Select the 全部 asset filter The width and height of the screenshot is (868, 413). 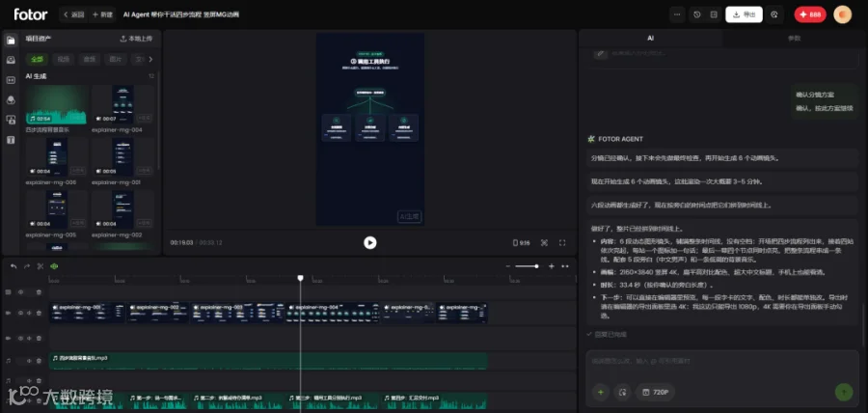38,59
